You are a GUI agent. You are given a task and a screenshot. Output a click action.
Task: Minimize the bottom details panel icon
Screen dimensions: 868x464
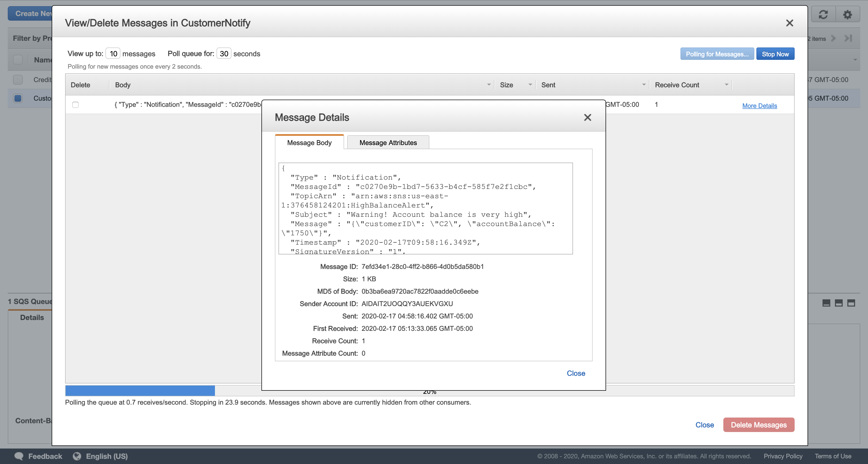click(x=826, y=303)
